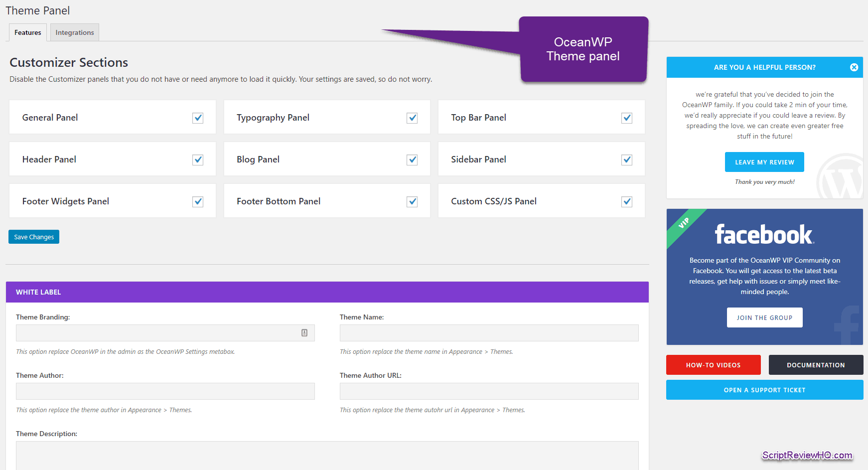Image resolution: width=868 pixels, height=470 pixels.
Task: Click the 'Footer Bottom Panel' label text
Action: click(x=279, y=201)
